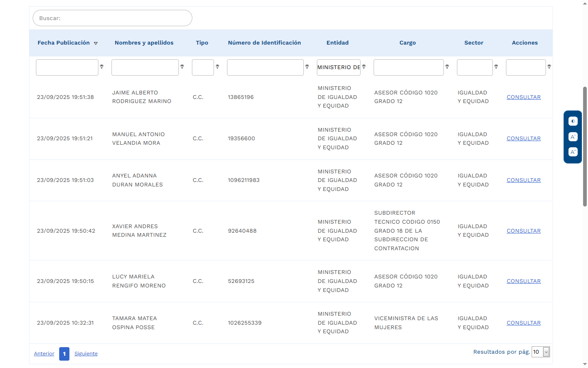Click the page vertical scrollbar thumb
Viewport: 588px width, 368px height.
click(x=585, y=146)
